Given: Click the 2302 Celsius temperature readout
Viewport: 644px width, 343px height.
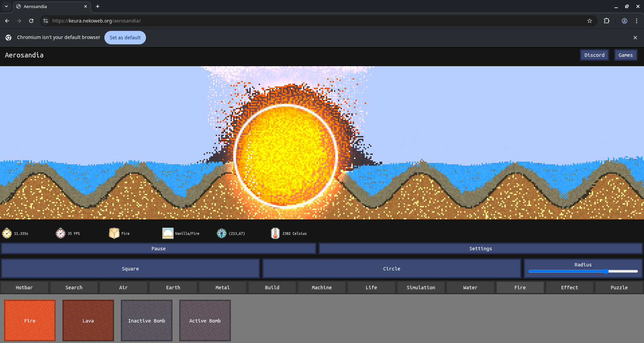Looking at the screenshot, I should coord(294,233).
